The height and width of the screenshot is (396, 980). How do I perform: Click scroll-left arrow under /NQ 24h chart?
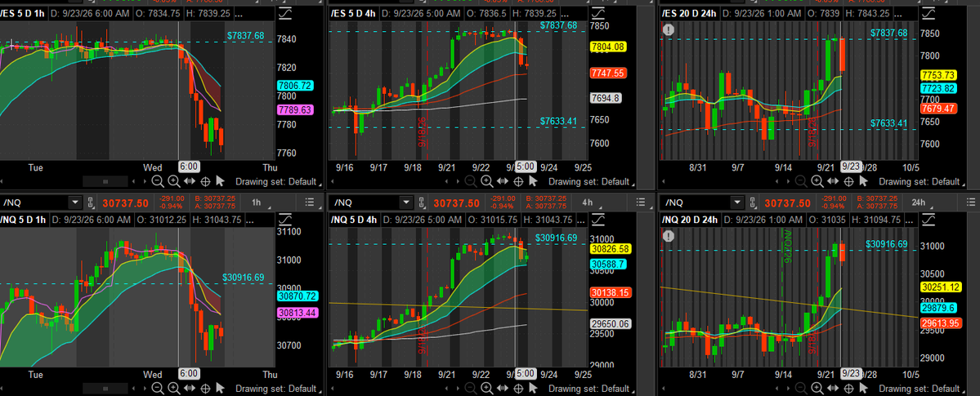778,387
